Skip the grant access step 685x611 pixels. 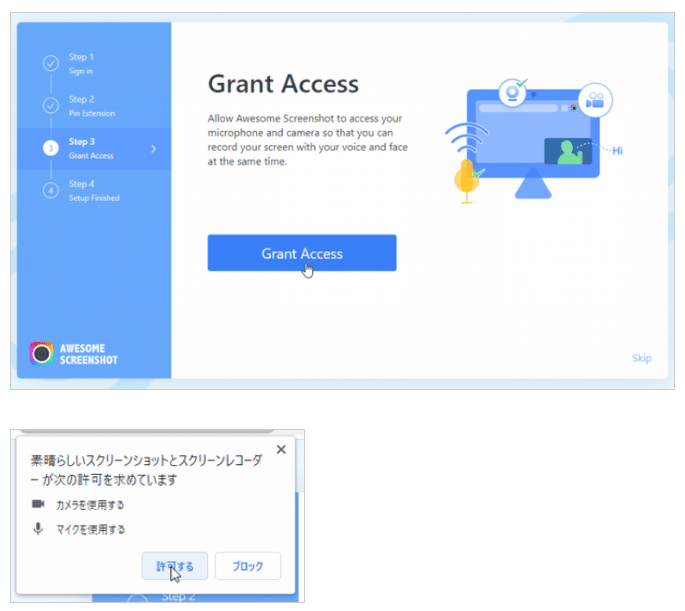coord(641,358)
